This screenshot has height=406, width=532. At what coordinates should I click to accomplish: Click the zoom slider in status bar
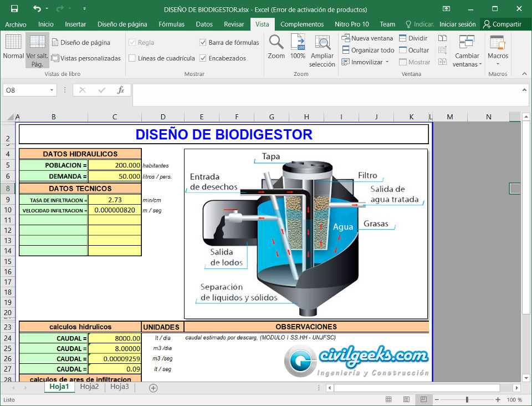pos(467,399)
